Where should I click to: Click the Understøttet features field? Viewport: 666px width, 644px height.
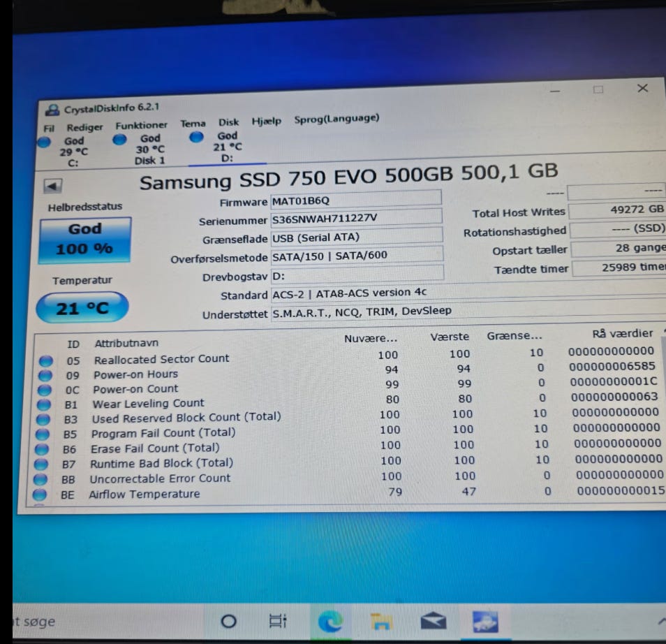point(467,312)
